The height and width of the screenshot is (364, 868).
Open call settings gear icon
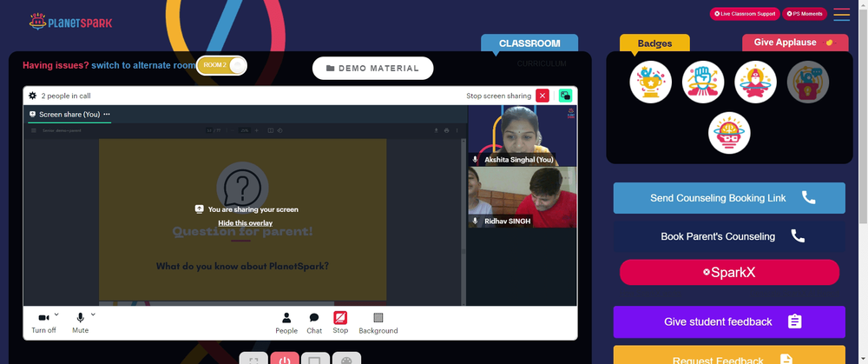[x=33, y=96]
